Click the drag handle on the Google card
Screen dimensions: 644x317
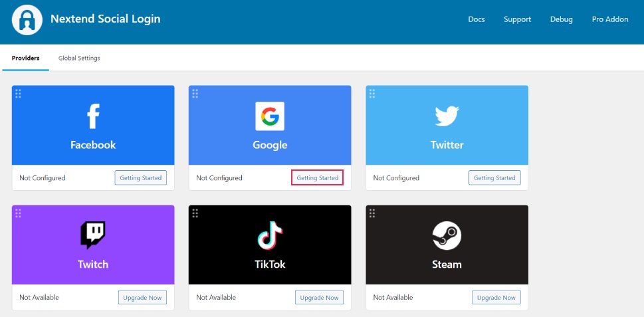click(195, 94)
